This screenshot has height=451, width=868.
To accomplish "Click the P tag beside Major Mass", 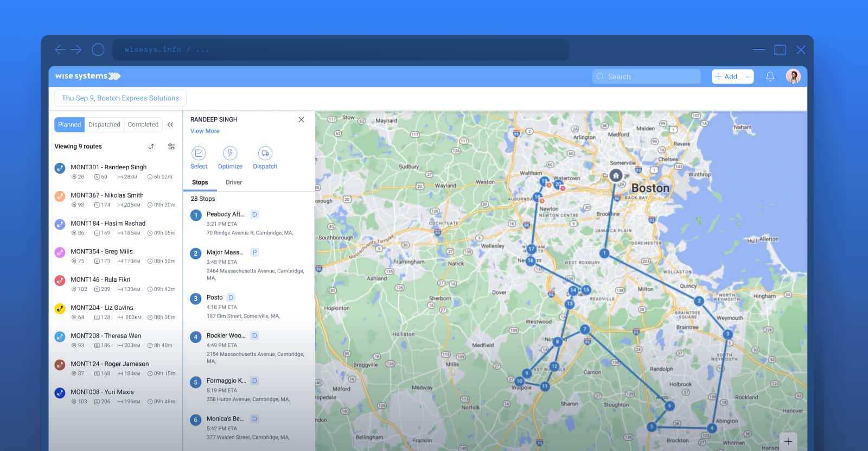I will [x=254, y=252].
